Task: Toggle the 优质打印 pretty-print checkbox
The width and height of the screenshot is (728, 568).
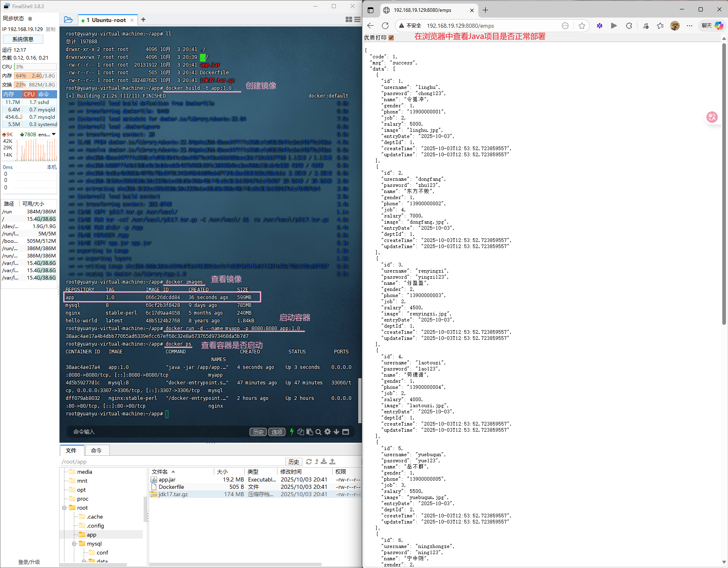Action: 391,38
